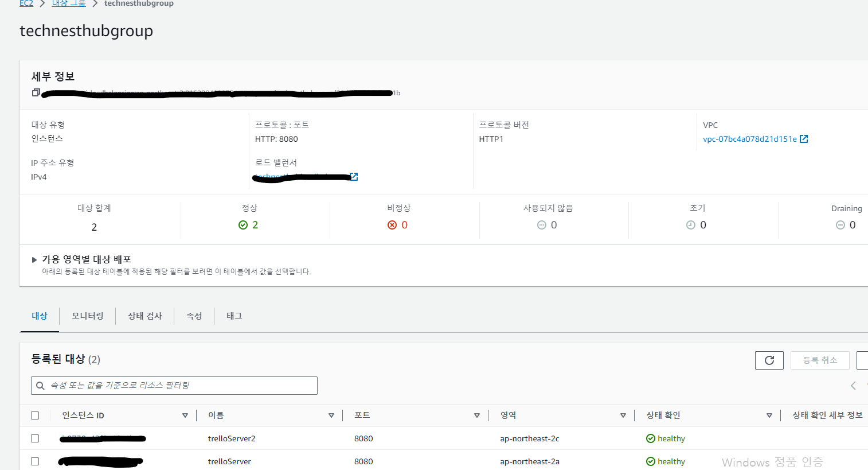Click the 등록 취소 button

click(820, 360)
